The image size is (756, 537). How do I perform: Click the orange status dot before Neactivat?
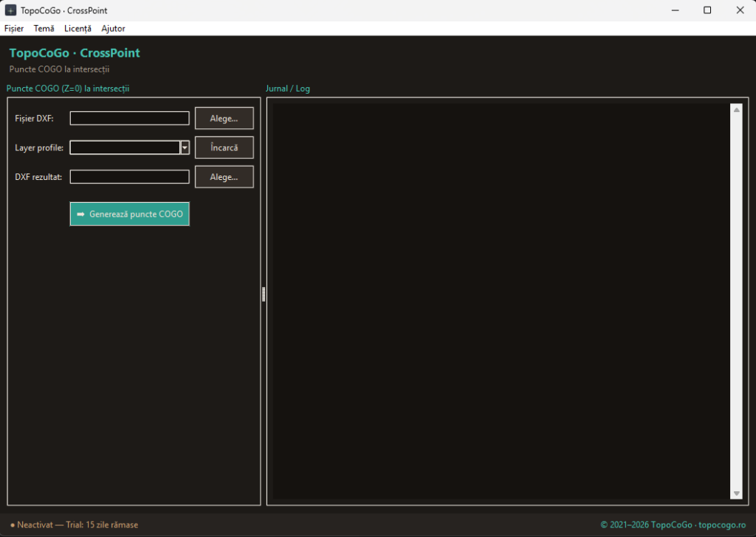(x=13, y=525)
